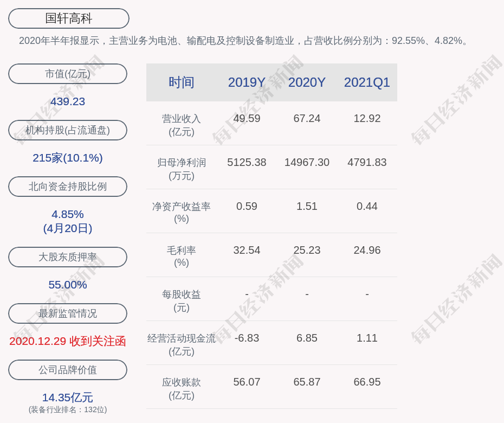Click the 2020Y column header
The image size is (504, 423).
tap(307, 82)
